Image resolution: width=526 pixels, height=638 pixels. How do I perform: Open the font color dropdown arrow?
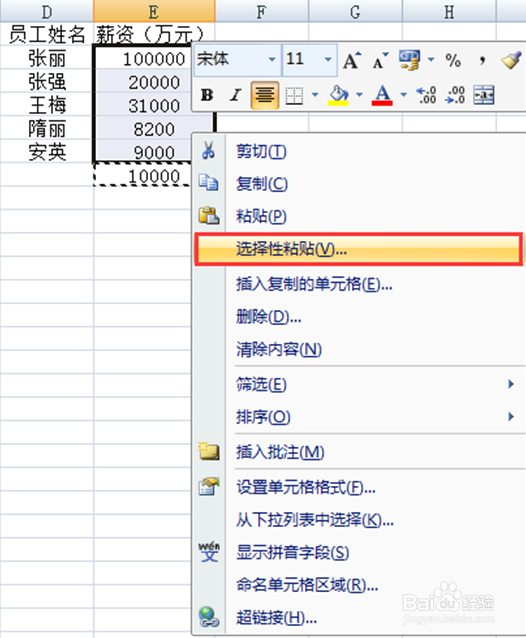403,95
